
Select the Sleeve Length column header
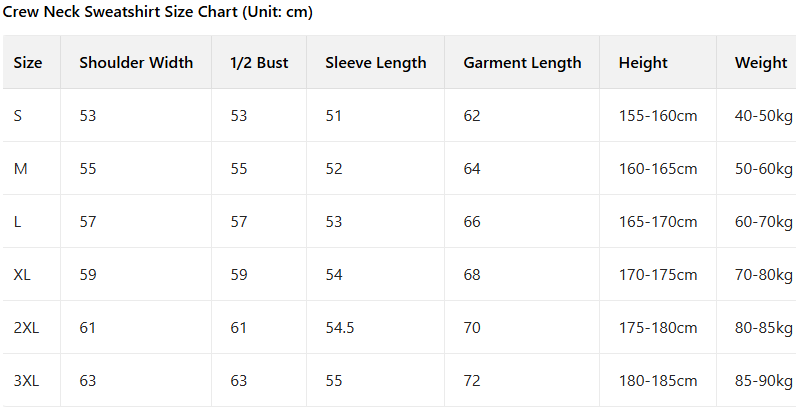pyautogui.click(x=376, y=63)
